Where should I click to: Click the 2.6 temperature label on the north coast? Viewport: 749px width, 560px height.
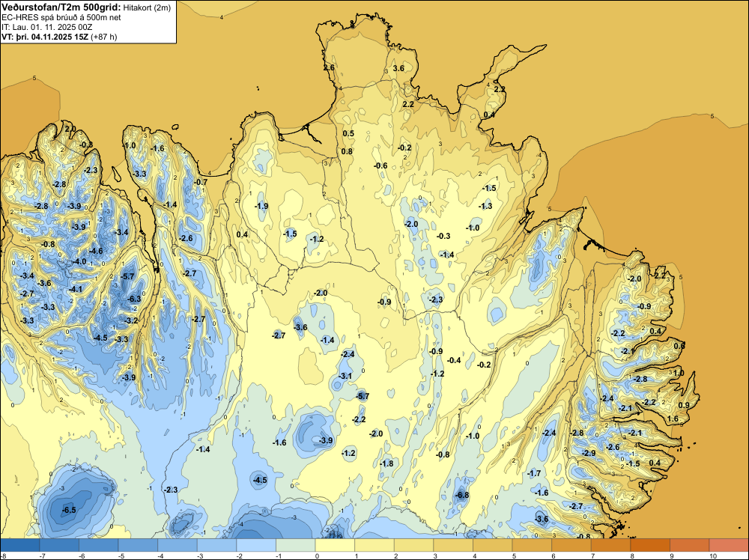[329, 68]
